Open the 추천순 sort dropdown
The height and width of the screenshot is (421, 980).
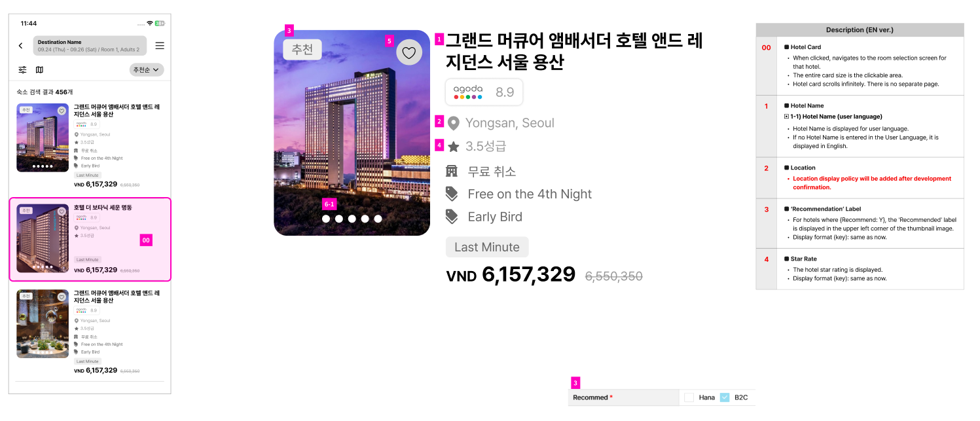[147, 69]
